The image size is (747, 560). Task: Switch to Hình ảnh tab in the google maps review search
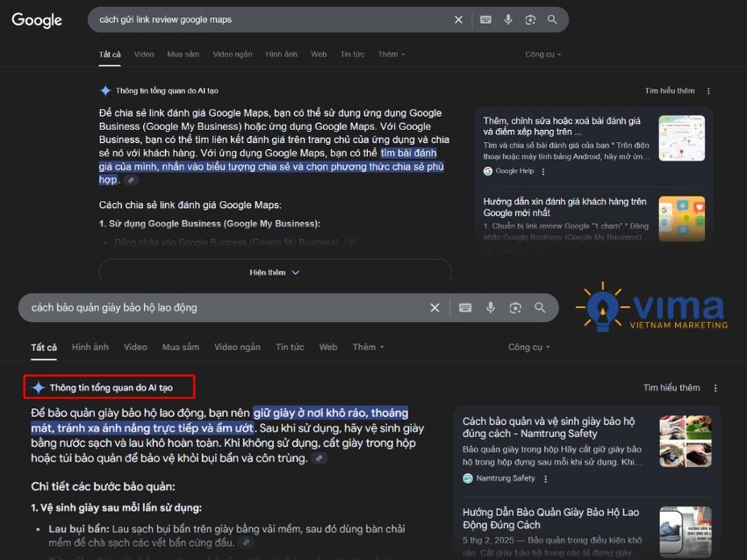coord(282,54)
